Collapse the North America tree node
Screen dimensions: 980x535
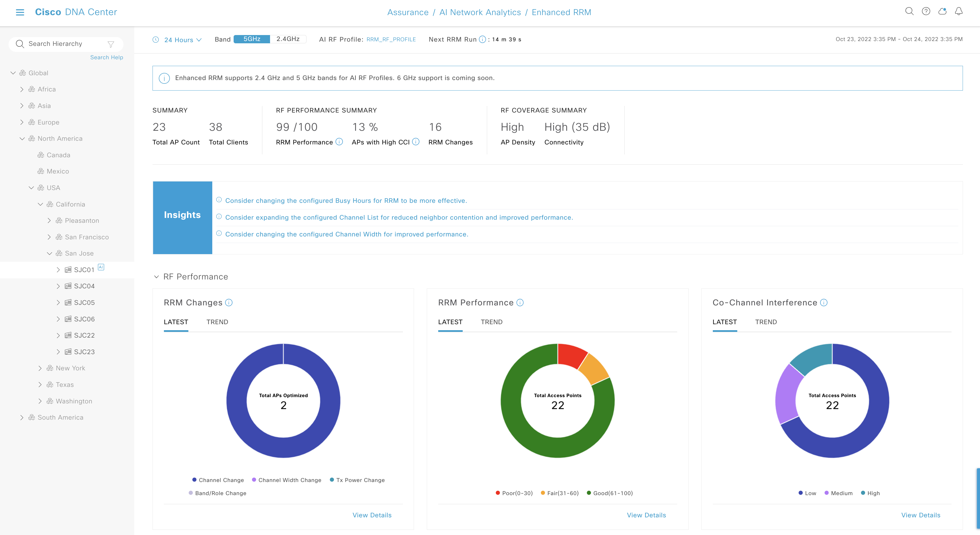pos(22,138)
